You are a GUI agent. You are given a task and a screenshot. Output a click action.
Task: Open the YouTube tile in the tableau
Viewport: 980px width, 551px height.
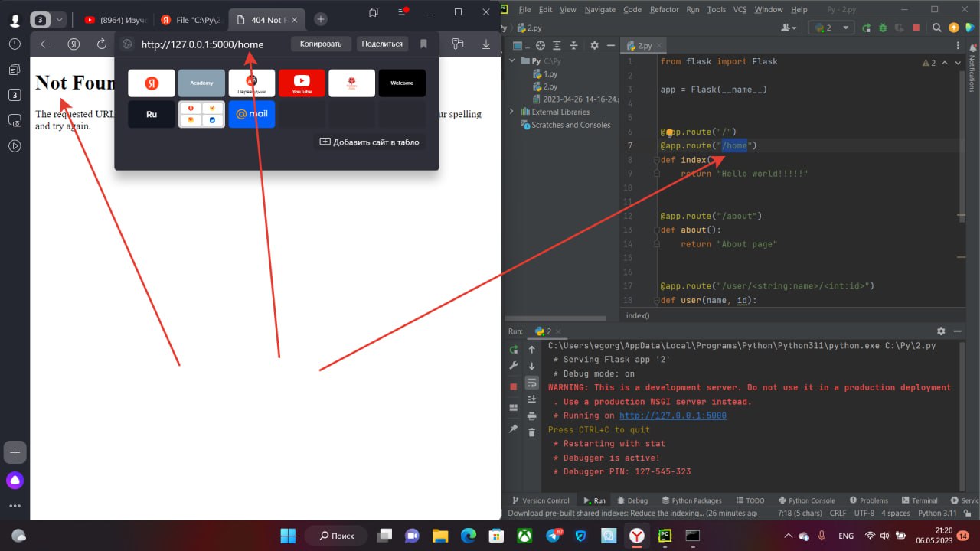[x=302, y=83]
